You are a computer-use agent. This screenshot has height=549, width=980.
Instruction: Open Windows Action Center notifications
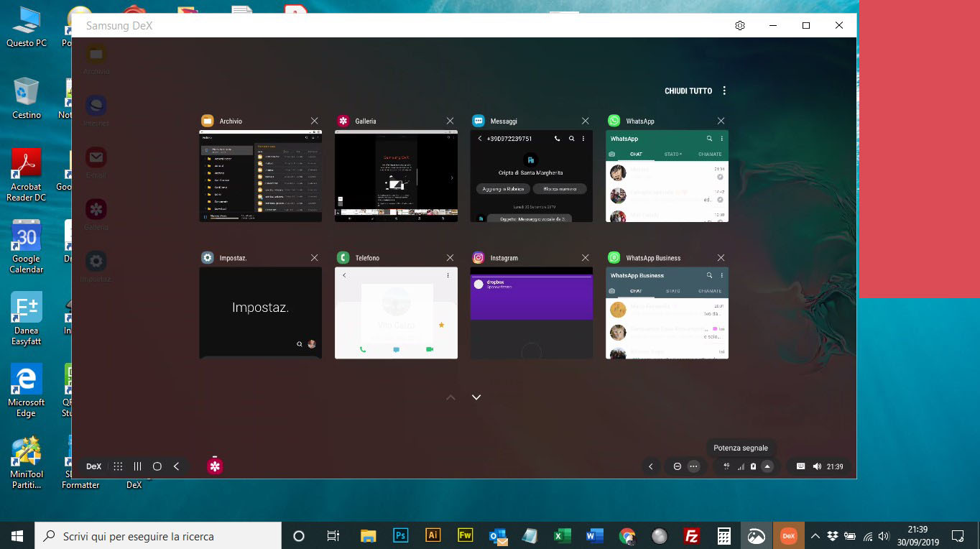pyautogui.click(x=957, y=536)
